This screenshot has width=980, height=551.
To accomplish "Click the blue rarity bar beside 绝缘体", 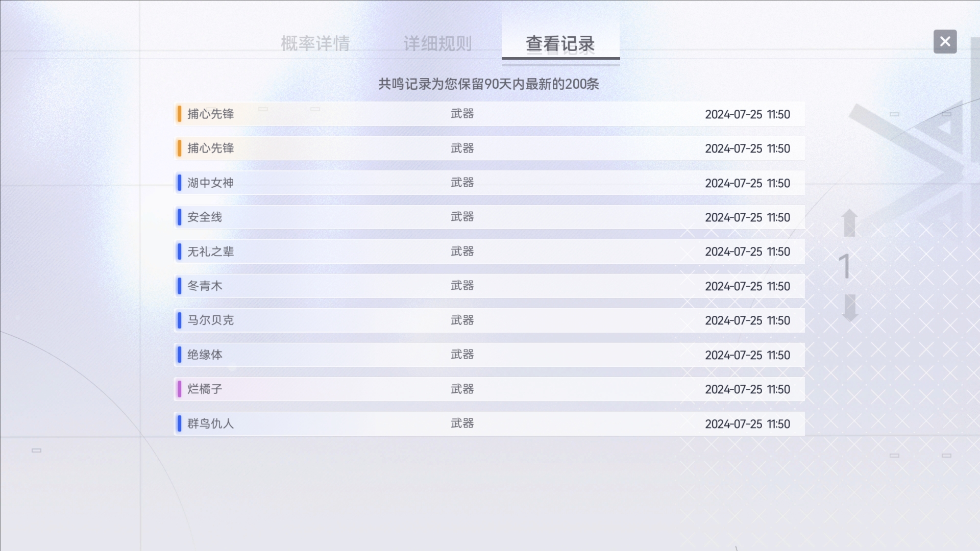I will (179, 355).
